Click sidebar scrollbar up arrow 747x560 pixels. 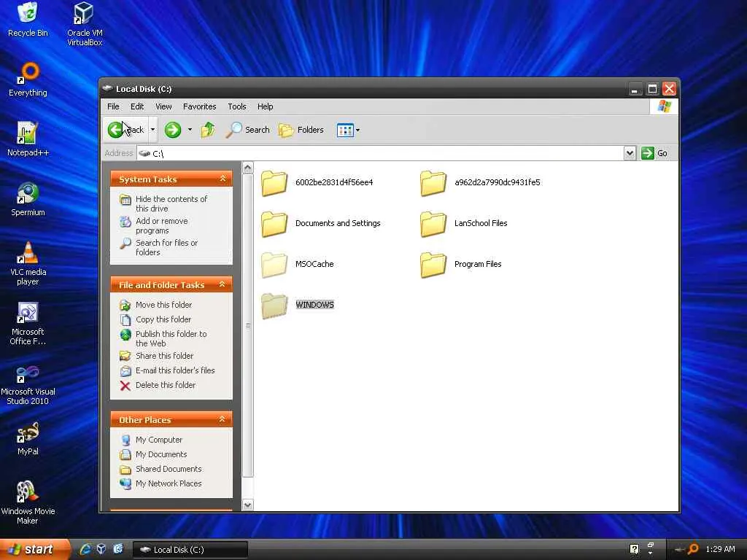pyautogui.click(x=248, y=168)
